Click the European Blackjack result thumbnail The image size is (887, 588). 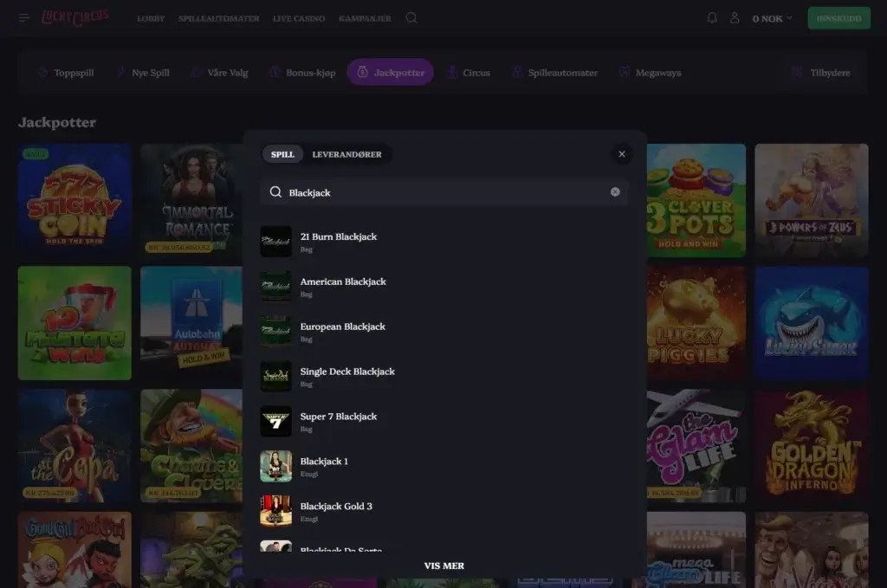[276, 332]
